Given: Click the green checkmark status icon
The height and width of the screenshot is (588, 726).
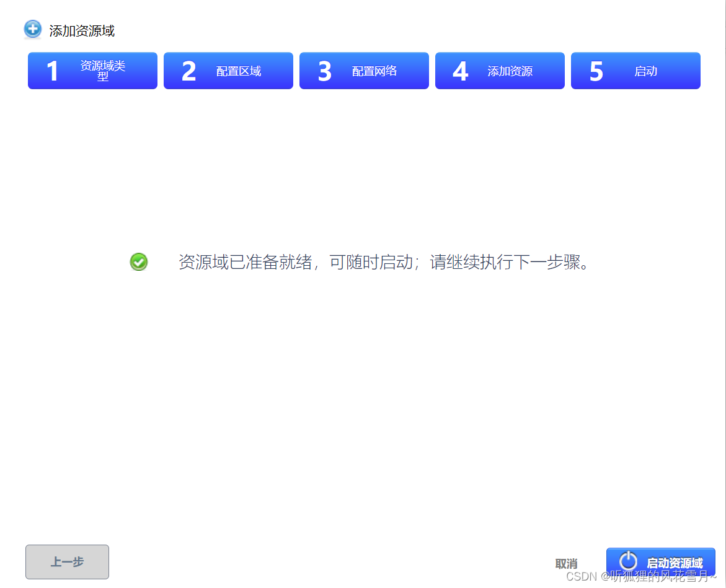Looking at the screenshot, I should click(138, 262).
